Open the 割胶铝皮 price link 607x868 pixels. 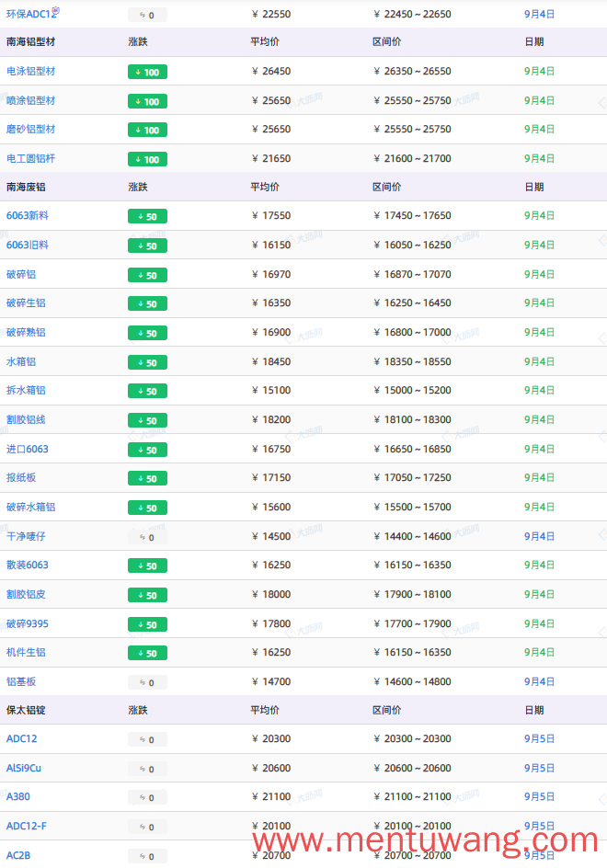tap(26, 595)
